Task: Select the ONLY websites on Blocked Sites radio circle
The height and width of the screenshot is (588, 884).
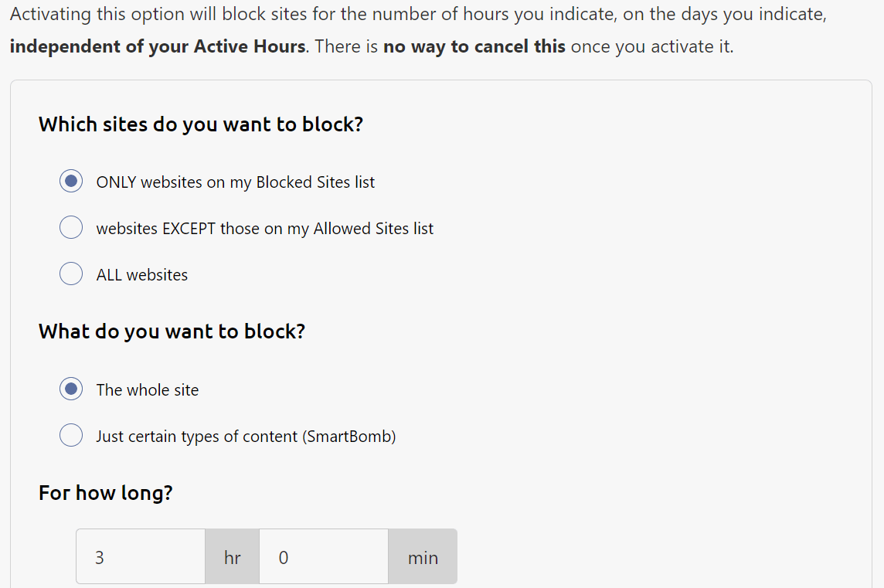Action: (x=71, y=181)
